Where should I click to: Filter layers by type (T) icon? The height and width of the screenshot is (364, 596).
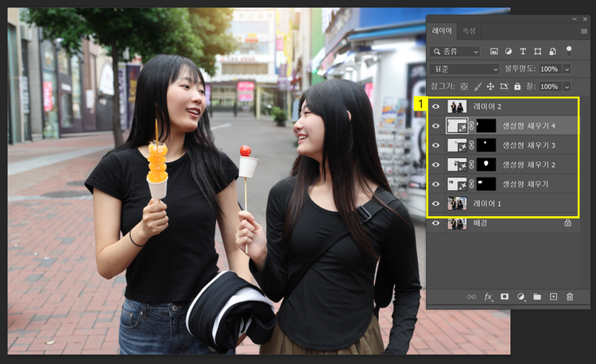click(523, 52)
